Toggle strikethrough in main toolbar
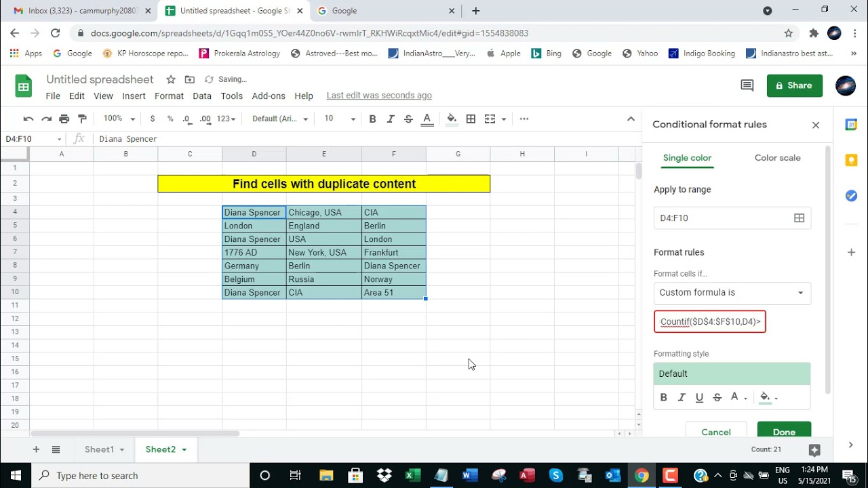 point(408,119)
